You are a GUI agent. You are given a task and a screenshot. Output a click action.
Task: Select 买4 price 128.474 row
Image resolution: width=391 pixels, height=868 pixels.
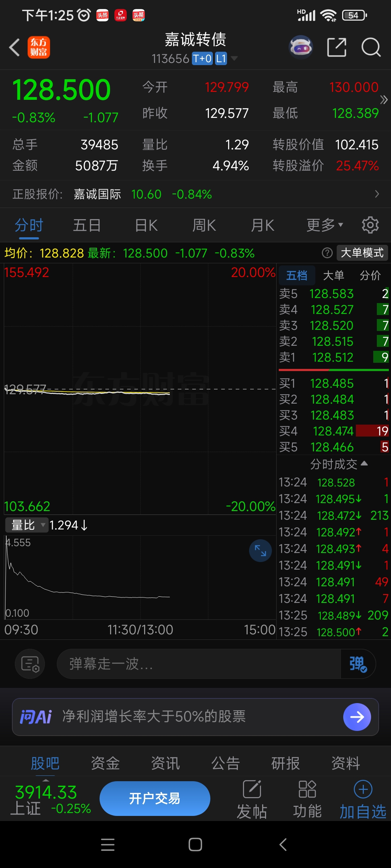pos(333,431)
